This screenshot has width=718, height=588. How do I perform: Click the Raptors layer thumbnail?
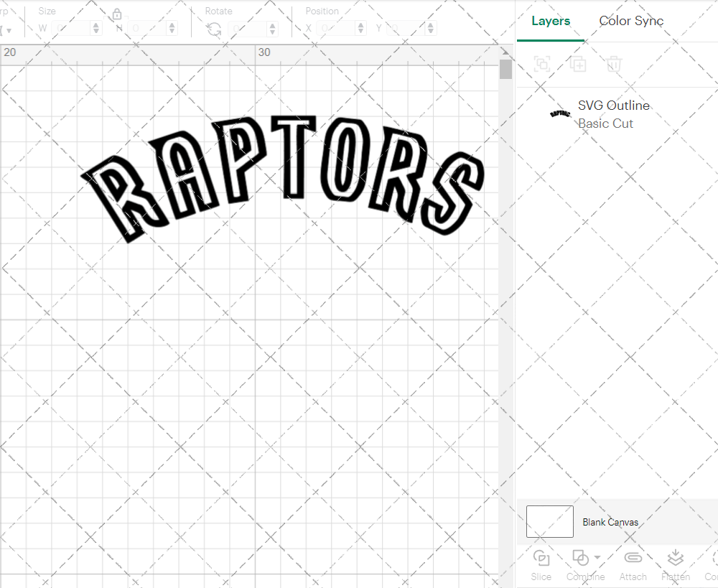click(x=560, y=113)
